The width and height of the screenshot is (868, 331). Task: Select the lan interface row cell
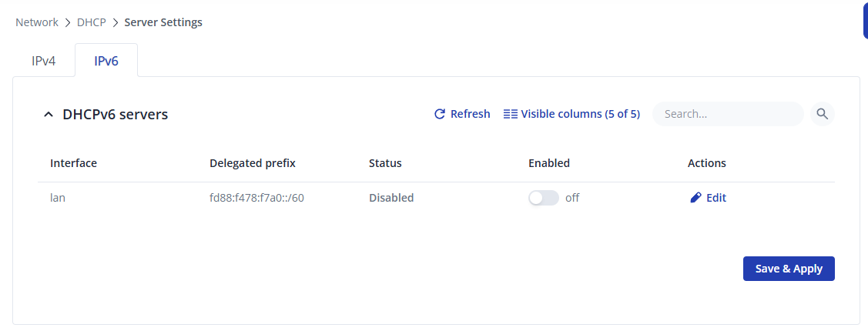click(58, 198)
